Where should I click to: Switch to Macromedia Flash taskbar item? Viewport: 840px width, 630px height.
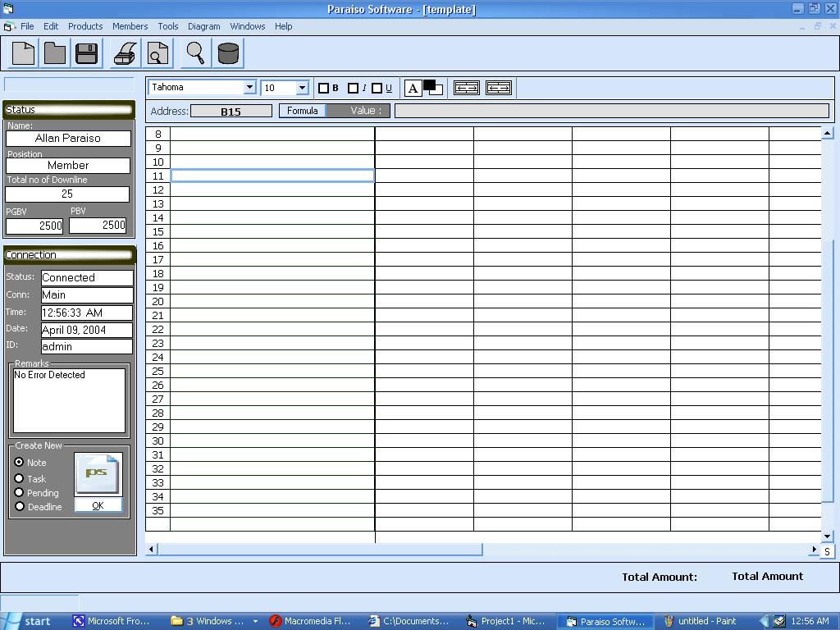309,622
